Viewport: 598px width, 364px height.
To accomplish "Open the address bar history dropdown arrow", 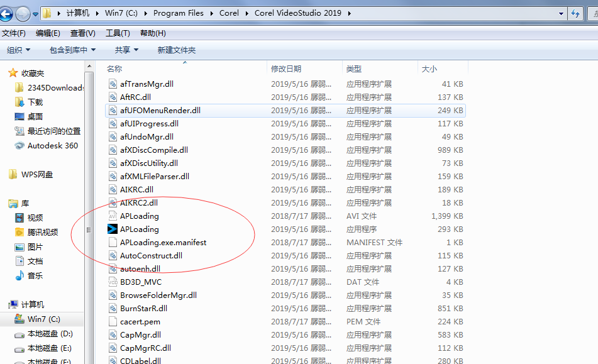I will point(561,13).
